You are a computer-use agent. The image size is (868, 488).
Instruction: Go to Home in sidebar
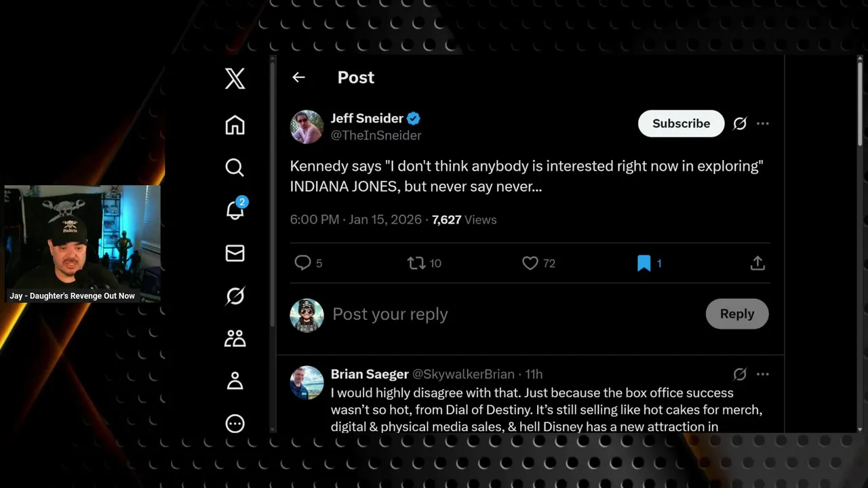click(x=235, y=125)
